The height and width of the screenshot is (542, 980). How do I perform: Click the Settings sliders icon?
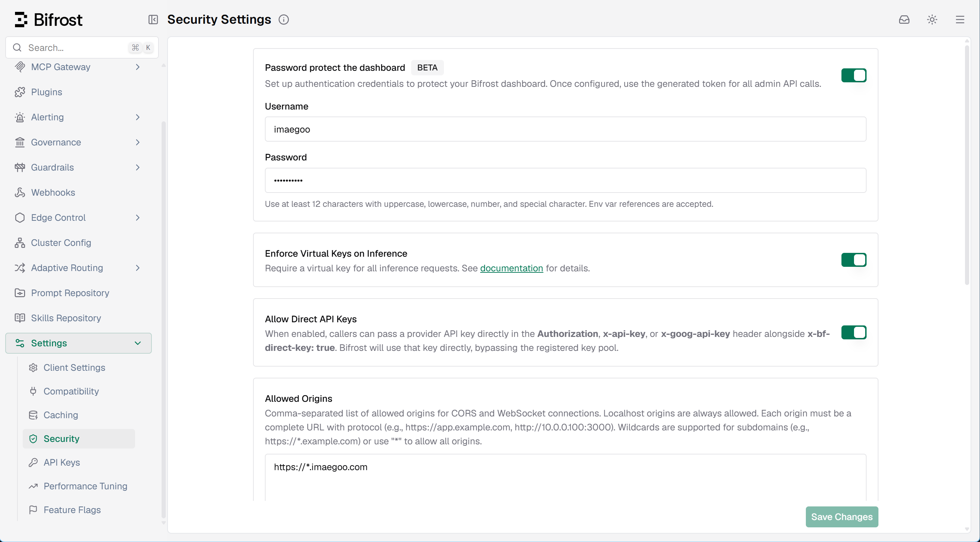(x=20, y=343)
